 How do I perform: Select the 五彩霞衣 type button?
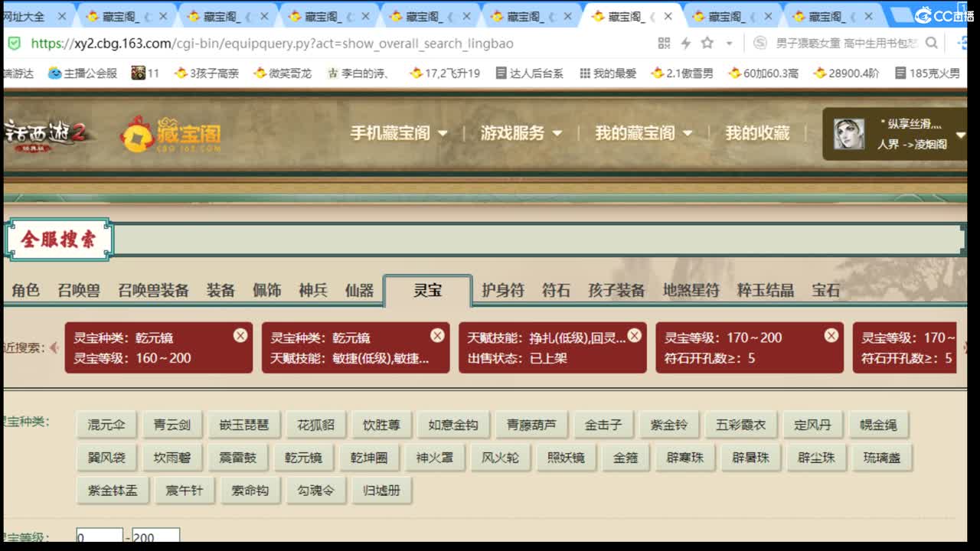pyautogui.click(x=740, y=425)
